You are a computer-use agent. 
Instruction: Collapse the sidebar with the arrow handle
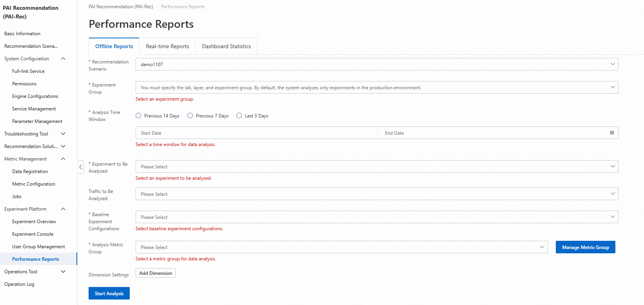80,167
